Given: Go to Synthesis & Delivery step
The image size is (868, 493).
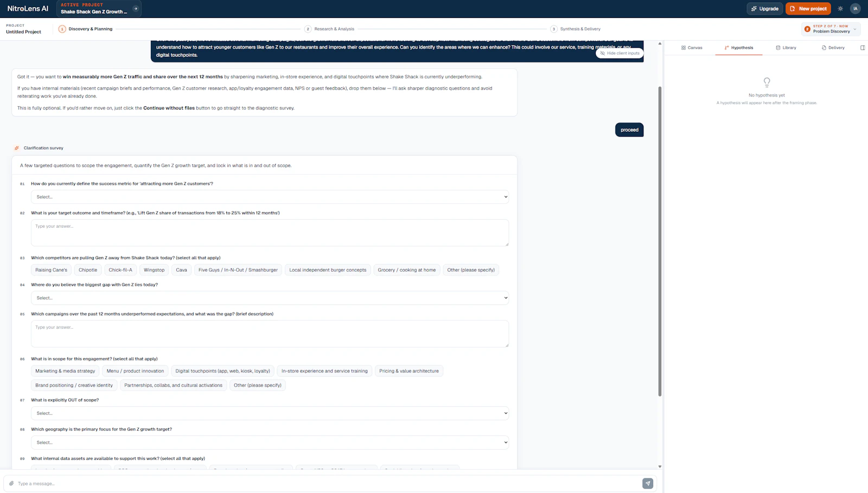Looking at the screenshot, I should point(576,29).
